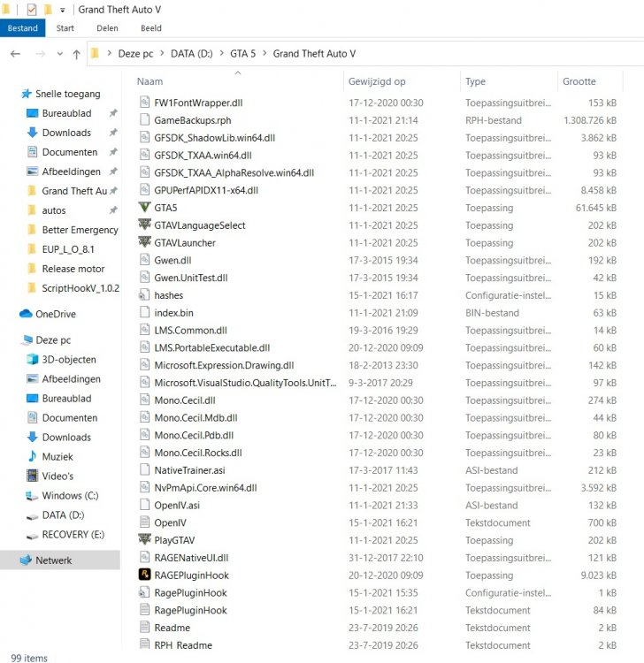Select the LMS.Common.dll file
Screen dimensions: 644x663
pos(190,331)
